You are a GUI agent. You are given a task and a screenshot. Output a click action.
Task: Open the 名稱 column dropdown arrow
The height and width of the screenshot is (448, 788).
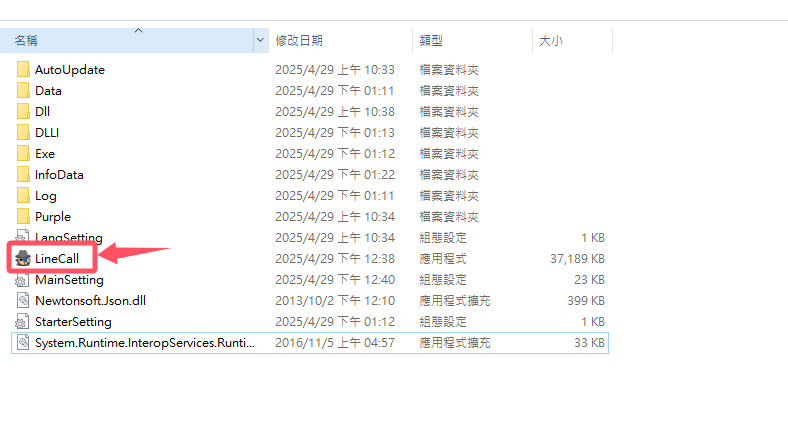click(260, 40)
